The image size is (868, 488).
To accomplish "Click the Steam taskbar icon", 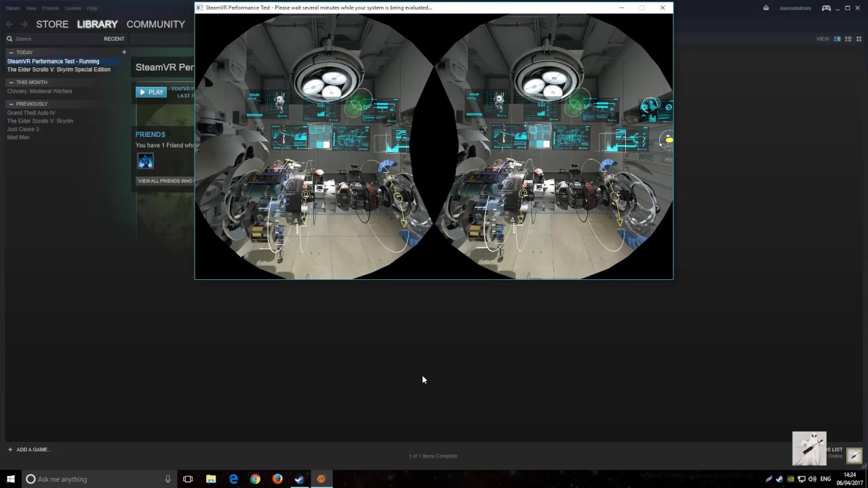I will [x=299, y=479].
